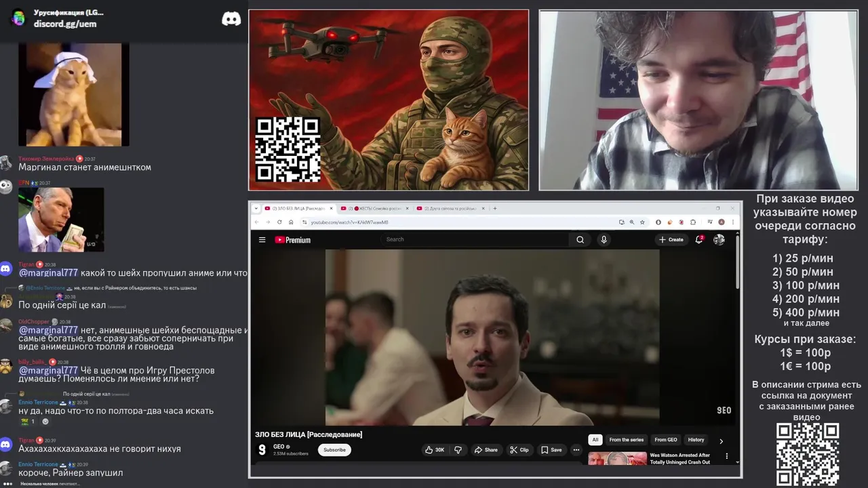This screenshot has width=868, height=488.
Task: Go to the YouTube Premium home logo
Action: point(292,239)
